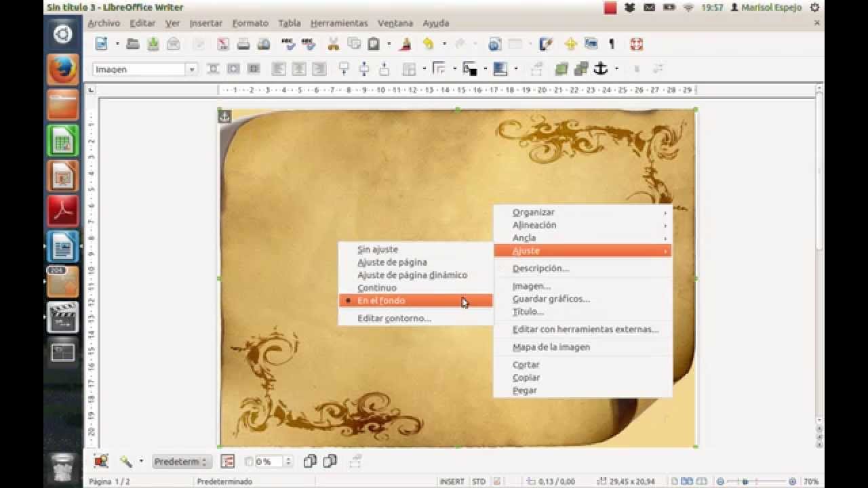Expand the New document dropdown arrow
Image resolution: width=868 pixels, height=488 pixels.
(117, 44)
